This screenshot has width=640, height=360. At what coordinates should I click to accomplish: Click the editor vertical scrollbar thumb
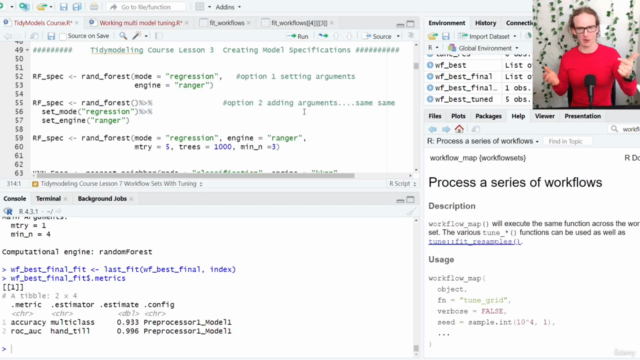416,66
